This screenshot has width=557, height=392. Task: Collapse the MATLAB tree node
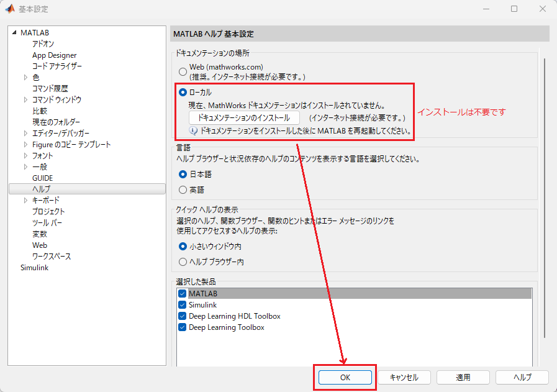pos(14,33)
